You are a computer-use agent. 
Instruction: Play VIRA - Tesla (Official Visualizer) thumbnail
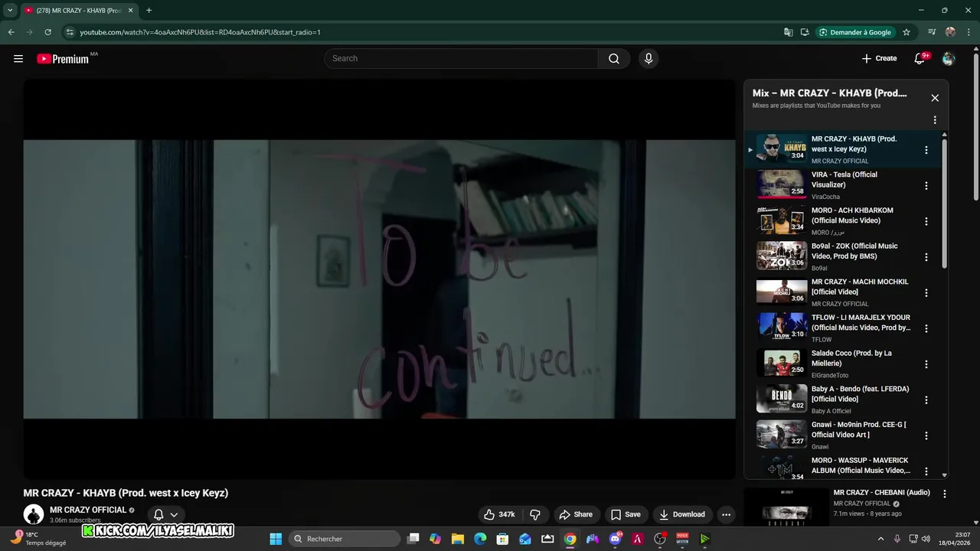tap(782, 184)
